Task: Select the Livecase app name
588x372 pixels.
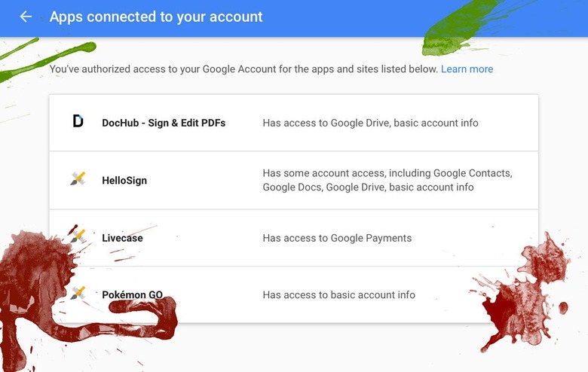Action: (x=122, y=238)
